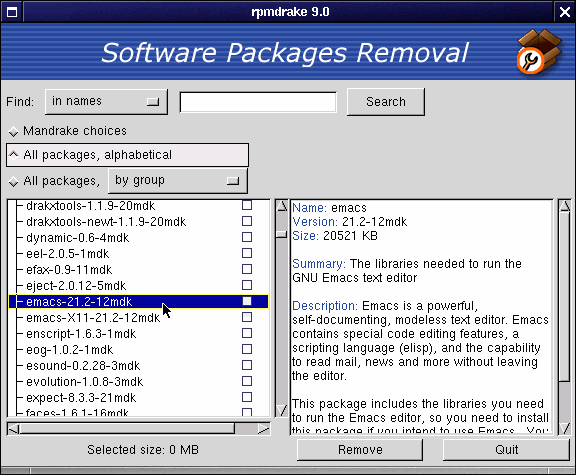Screen dimensions: 576x475
Task: Select All packages, alphabetical option
Action: coord(127,155)
